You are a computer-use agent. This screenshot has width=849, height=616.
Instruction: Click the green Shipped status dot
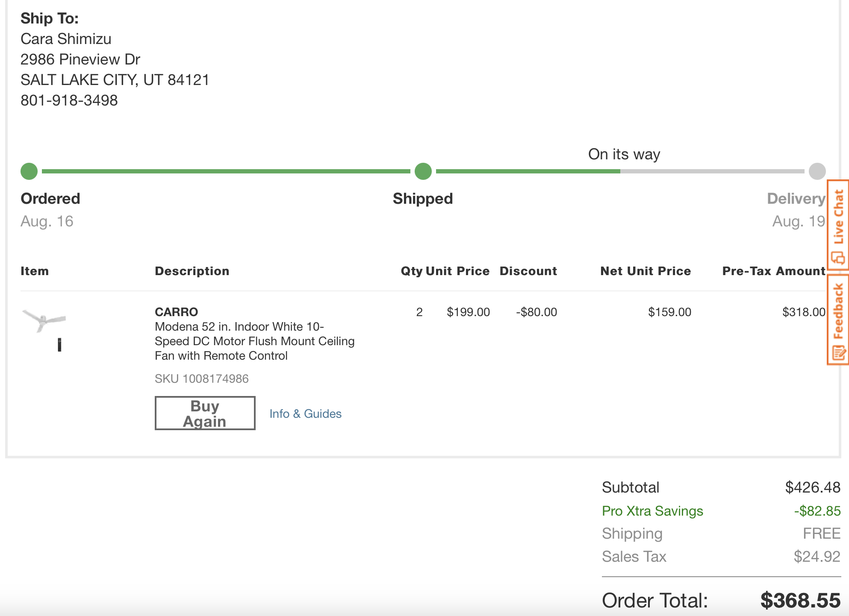(423, 171)
